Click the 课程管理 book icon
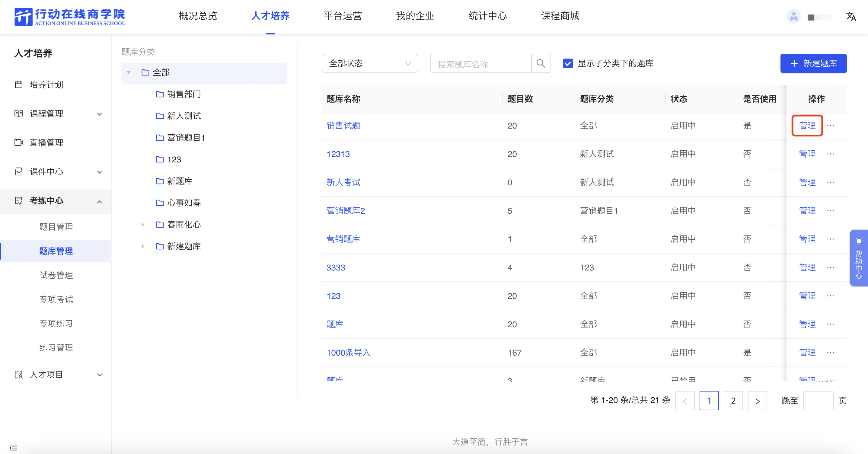The width and height of the screenshot is (868, 454). tap(19, 113)
